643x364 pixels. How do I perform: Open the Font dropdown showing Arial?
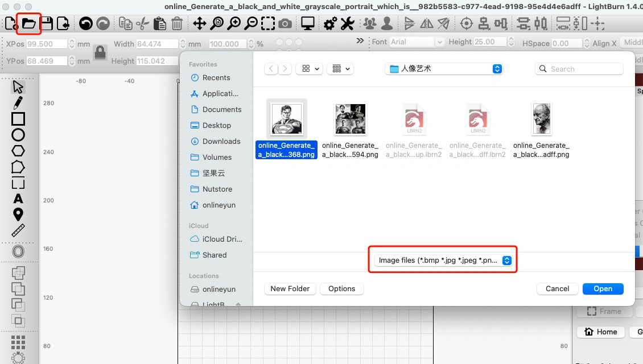coord(440,42)
